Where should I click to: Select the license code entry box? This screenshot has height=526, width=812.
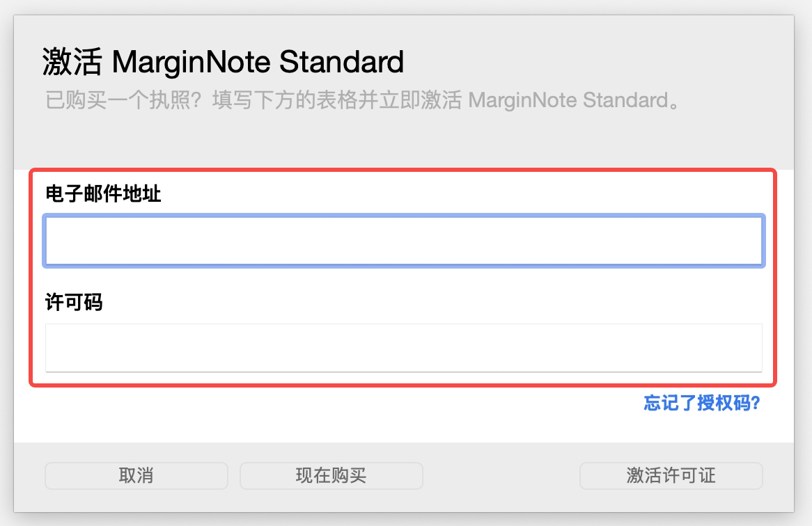pyautogui.click(x=404, y=347)
